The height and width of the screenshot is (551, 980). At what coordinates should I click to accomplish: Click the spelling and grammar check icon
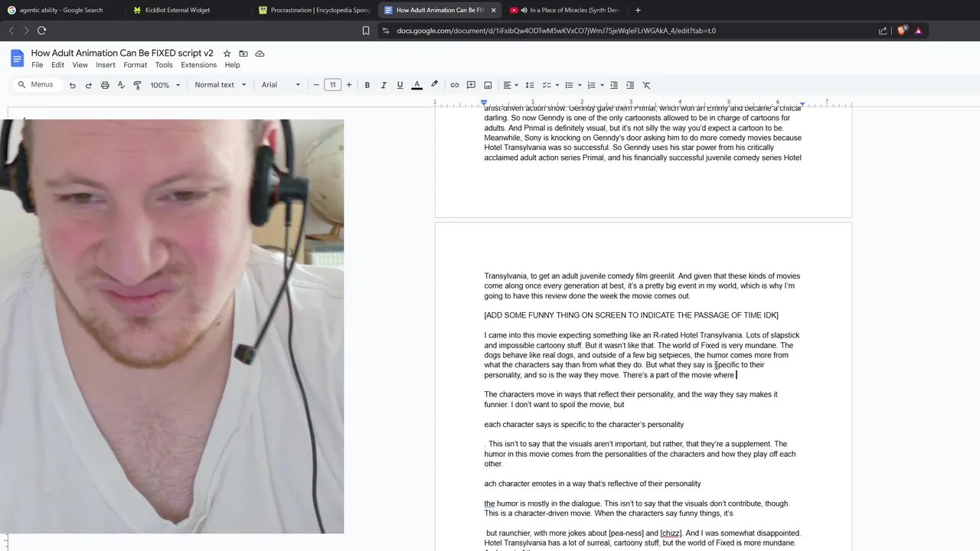pos(121,85)
